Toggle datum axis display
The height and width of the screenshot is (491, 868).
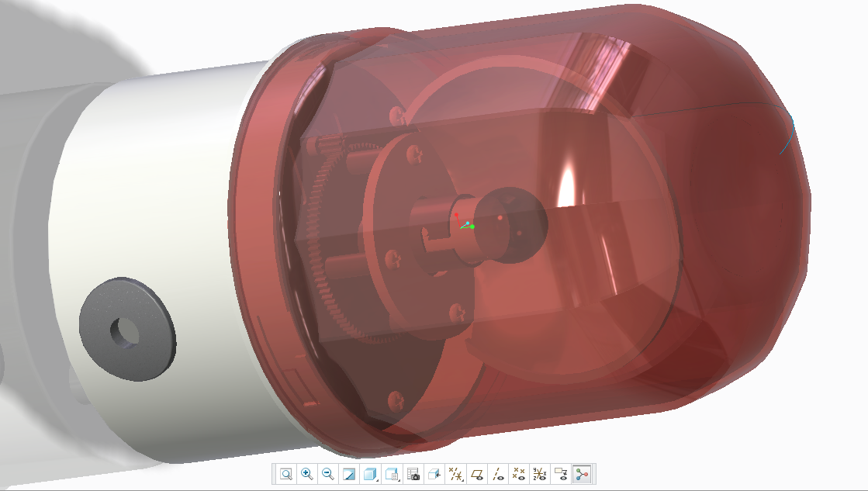pos(497,475)
